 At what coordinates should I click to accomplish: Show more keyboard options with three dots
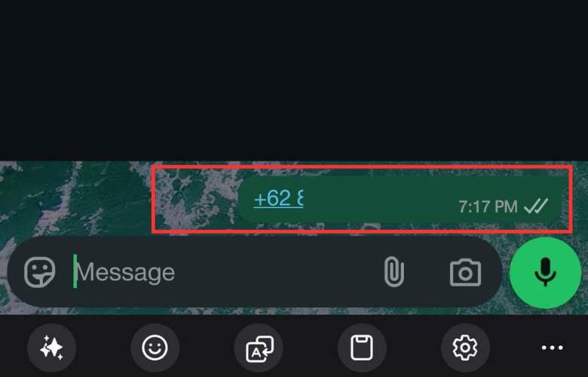coord(553,348)
